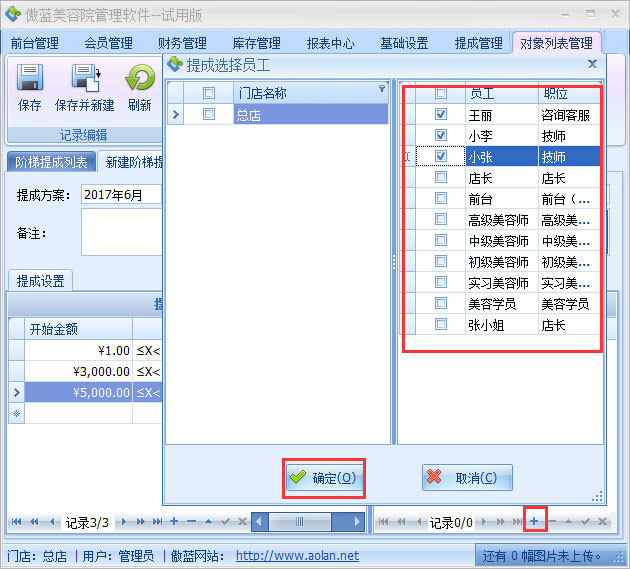630x569 pixels.
Task: Expand the 总店 row indicator arrow
Action: click(x=176, y=115)
